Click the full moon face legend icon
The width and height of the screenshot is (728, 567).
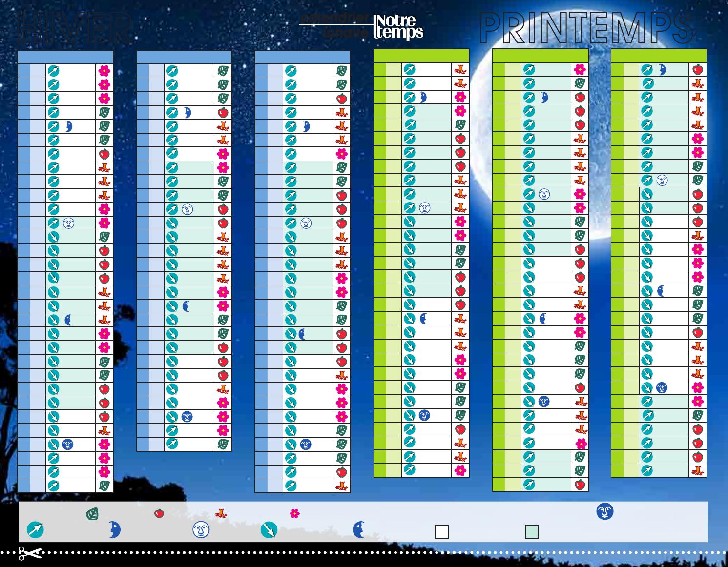(201, 530)
